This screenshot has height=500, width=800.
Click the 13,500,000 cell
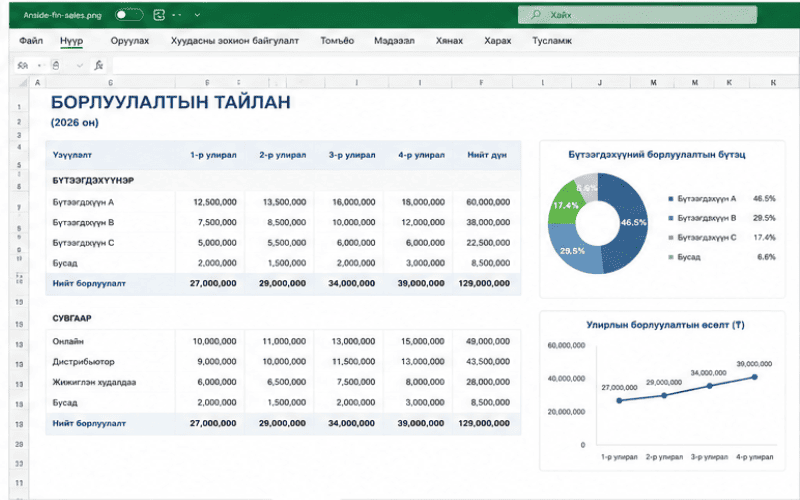(x=284, y=202)
